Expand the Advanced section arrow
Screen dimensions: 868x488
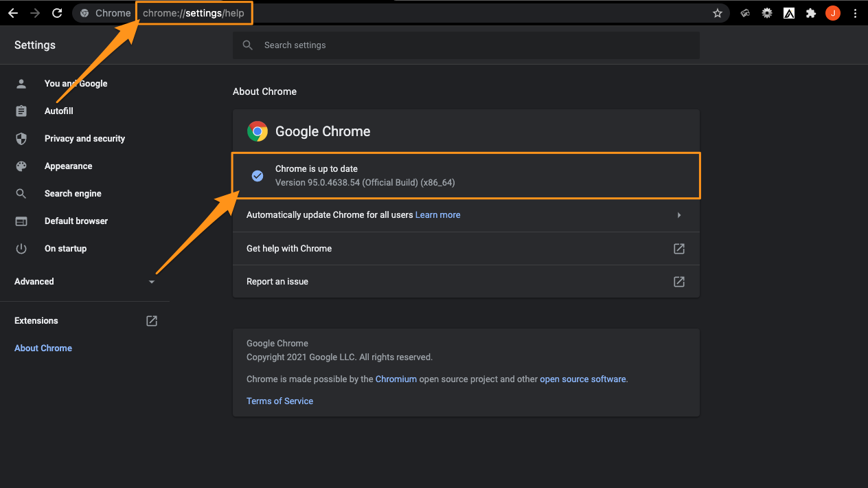(152, 282)
